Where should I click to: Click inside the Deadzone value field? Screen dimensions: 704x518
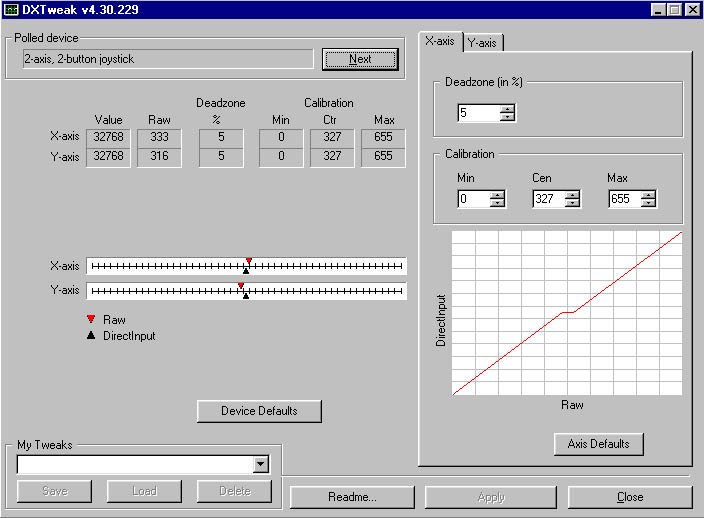477,113
